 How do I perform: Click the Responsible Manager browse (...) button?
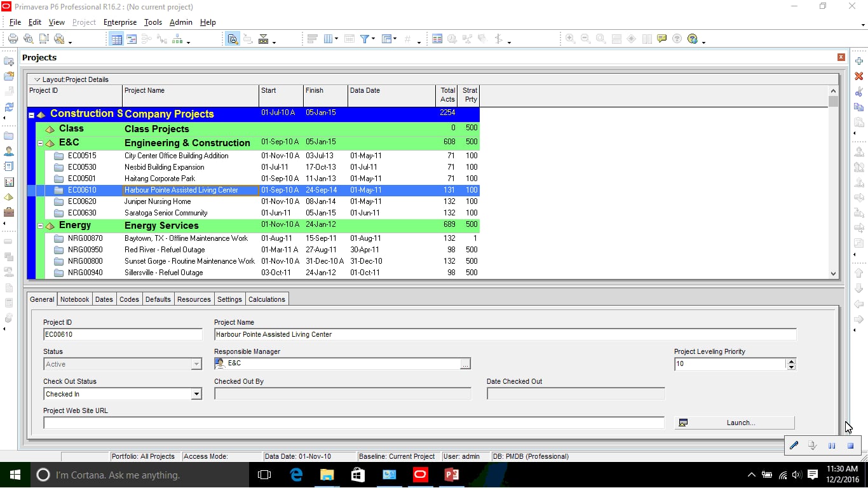pyautogui.click(x=466, y=364)
